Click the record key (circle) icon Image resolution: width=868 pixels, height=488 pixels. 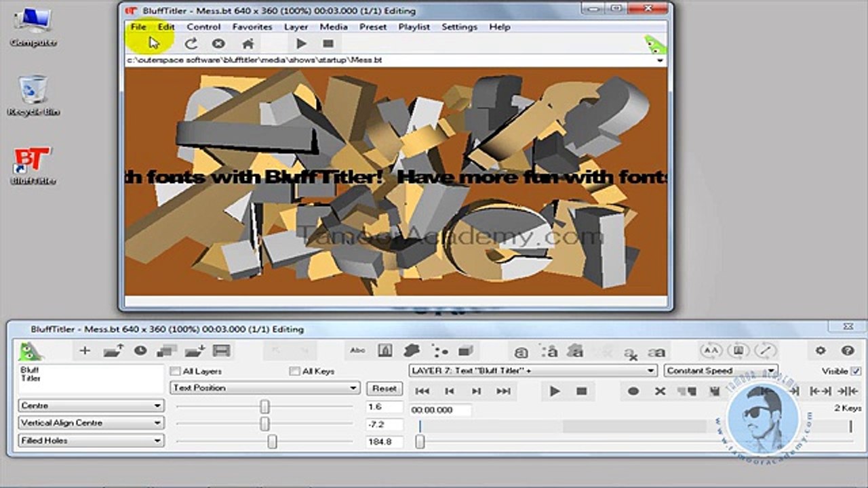click(x=633, y=391)
